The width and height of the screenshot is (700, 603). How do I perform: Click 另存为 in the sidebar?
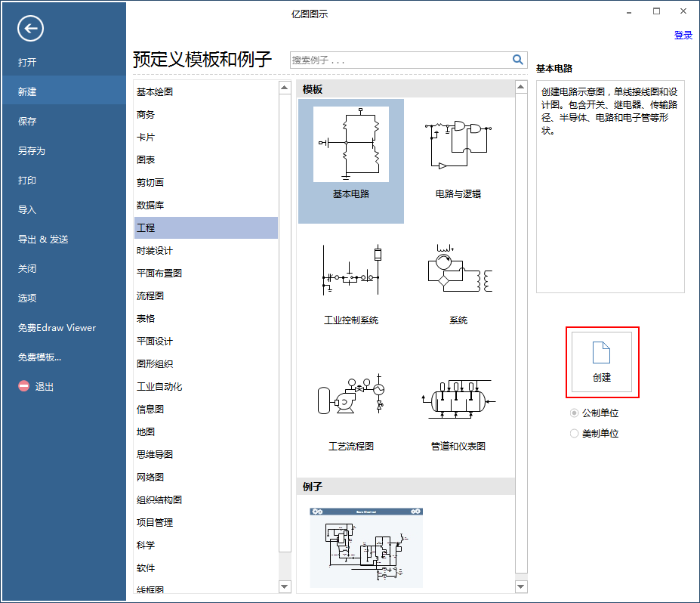pos(63,150)
